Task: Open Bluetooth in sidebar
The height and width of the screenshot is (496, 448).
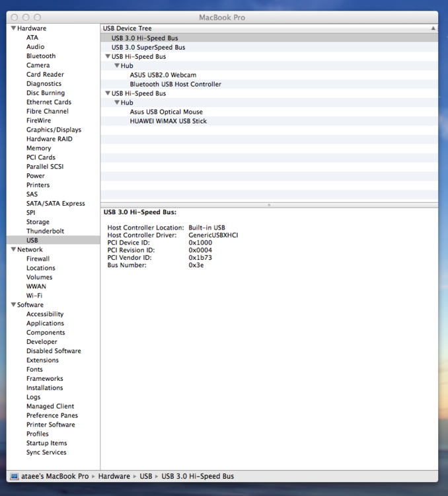Action: pyautogui.click(x=41, y=56)
